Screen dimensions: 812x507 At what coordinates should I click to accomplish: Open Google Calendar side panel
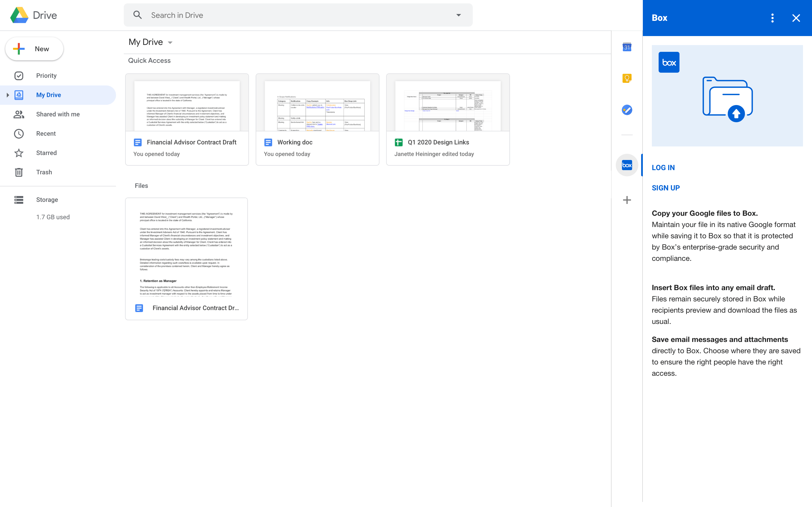pos(627,47)
